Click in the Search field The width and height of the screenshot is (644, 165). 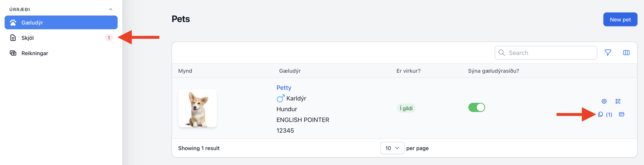click(546, 53)
